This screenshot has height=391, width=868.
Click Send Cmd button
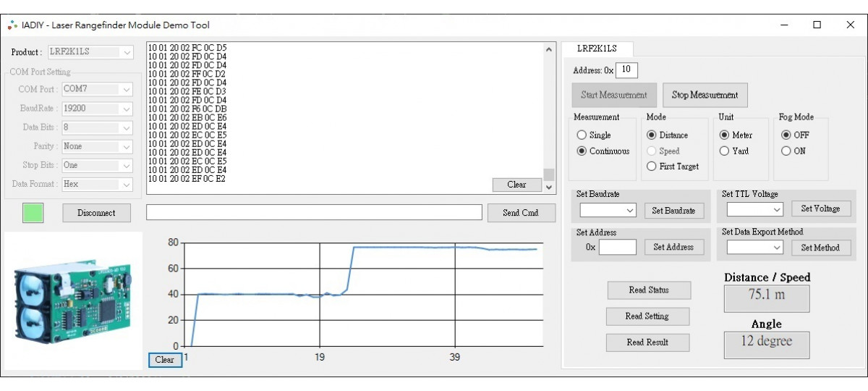[x=520, y=213]
